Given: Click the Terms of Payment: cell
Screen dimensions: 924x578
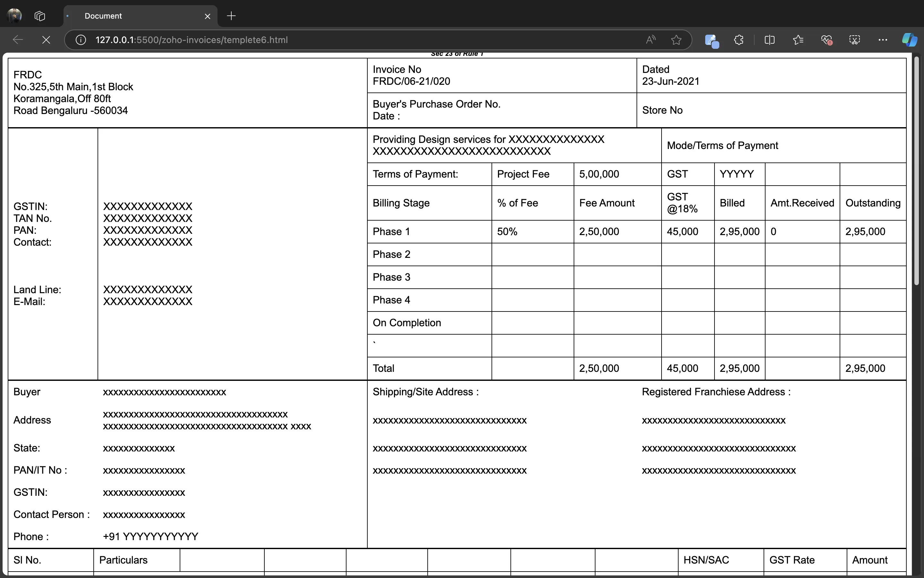Looking at the screenshot, I should [x=430, y=174].
